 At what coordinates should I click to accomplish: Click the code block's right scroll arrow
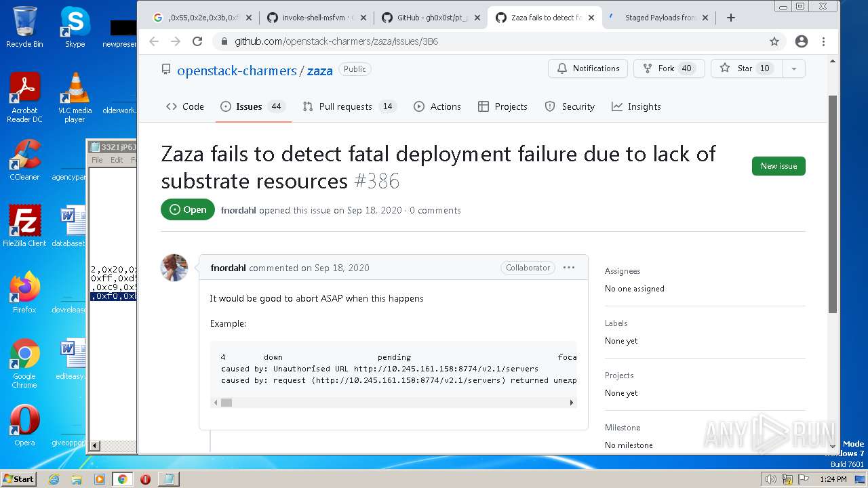571,403
